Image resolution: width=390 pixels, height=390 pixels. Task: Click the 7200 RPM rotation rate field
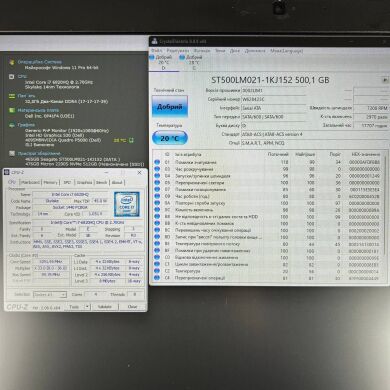tap(371, 108)
